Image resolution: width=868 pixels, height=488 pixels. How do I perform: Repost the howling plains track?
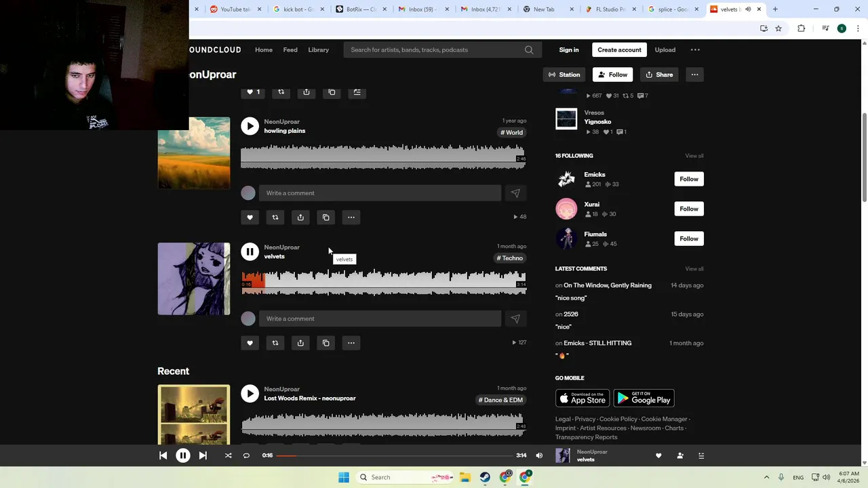[275, 218]
